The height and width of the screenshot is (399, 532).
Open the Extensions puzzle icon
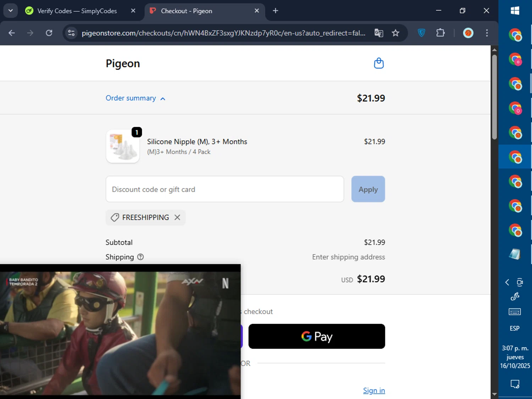point(440,33)
